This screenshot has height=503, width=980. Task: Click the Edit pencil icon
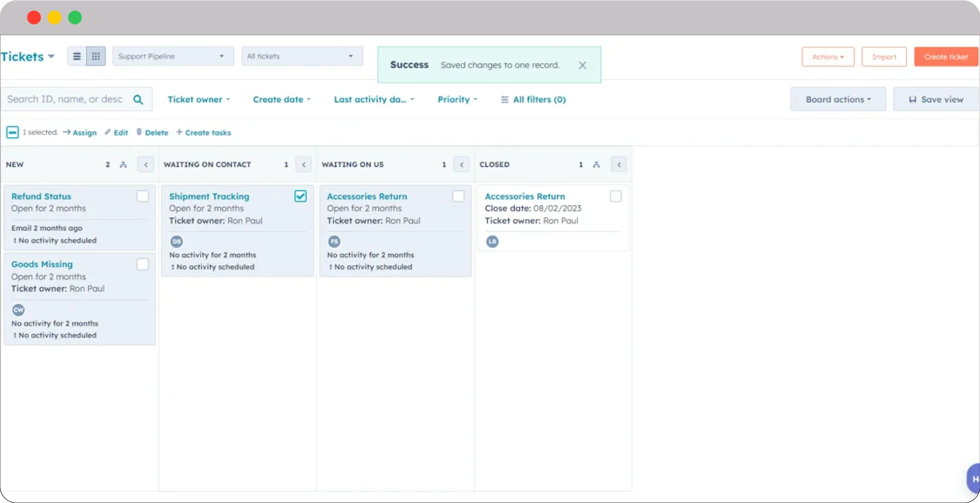pyautogui.click(x=108, y=132)
